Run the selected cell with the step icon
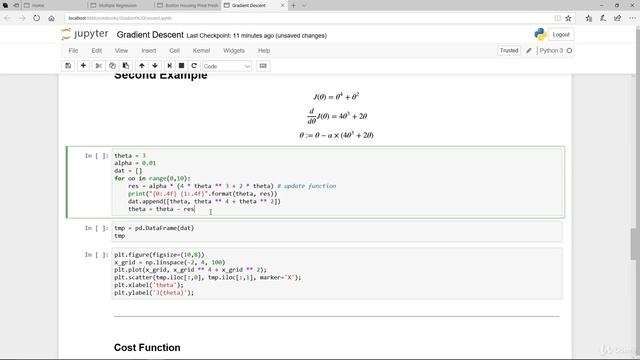Viewport: 640px width, 360px height. (x=169, y=66)
